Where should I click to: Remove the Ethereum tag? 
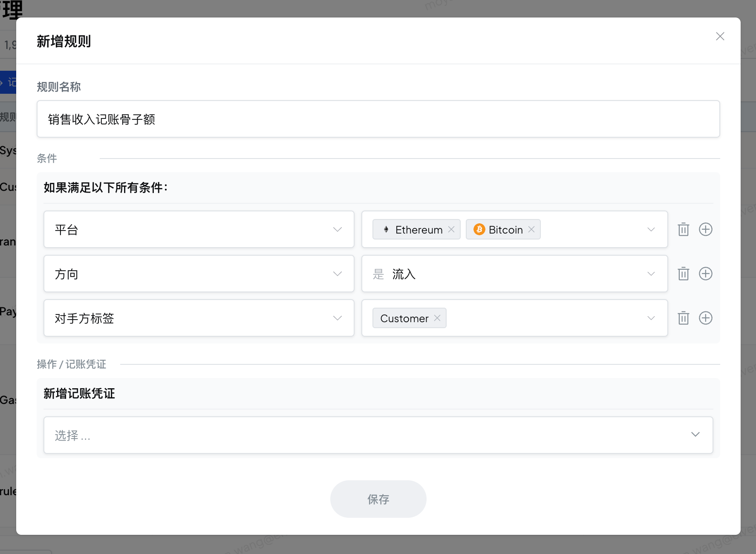point(451,229)
